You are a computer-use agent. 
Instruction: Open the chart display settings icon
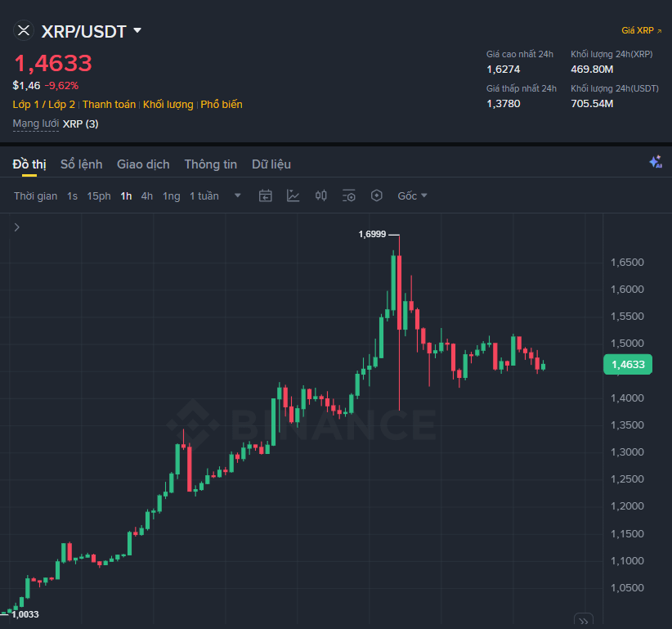click(349, 196)
